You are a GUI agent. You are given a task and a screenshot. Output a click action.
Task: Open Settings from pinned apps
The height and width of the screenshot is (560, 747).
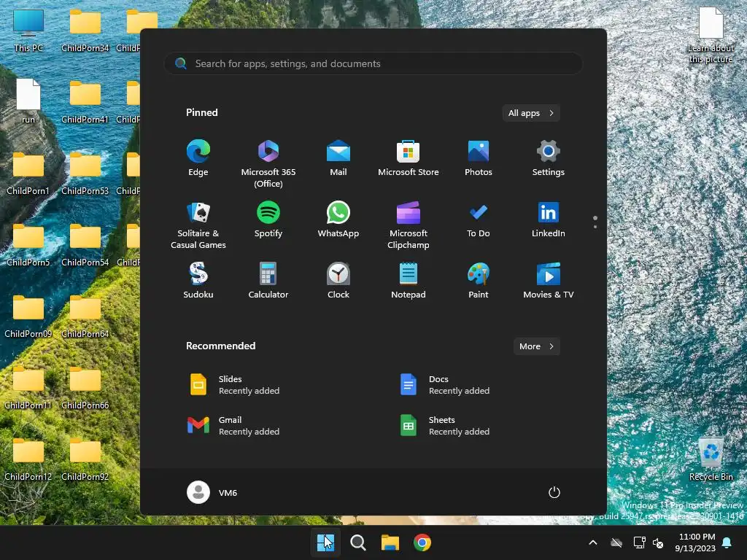click(x=549, y=158)
